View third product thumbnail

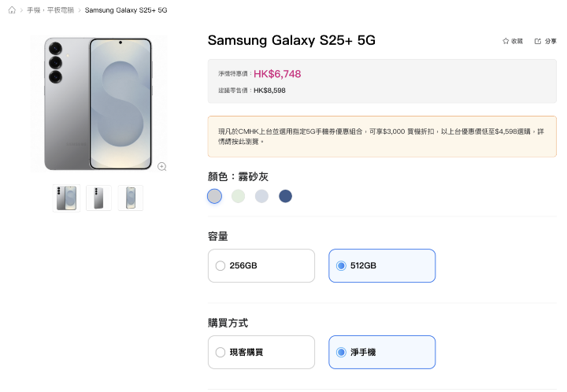[x=131, y=198]
